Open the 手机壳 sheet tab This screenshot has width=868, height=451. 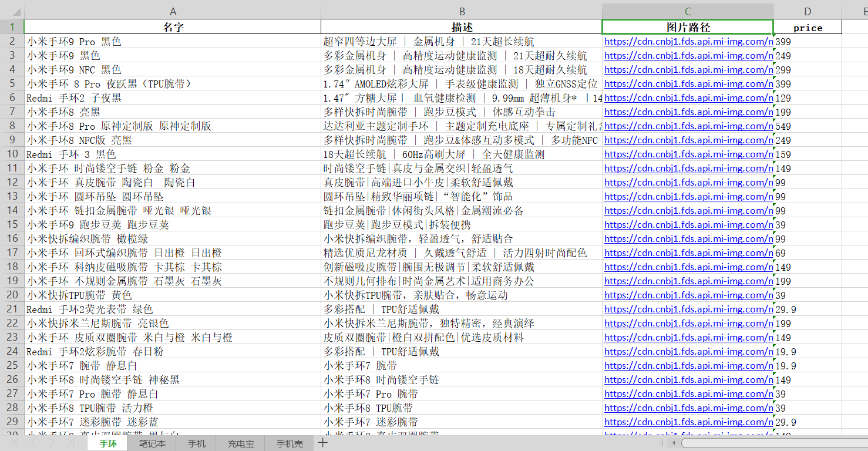pos(290,443)
